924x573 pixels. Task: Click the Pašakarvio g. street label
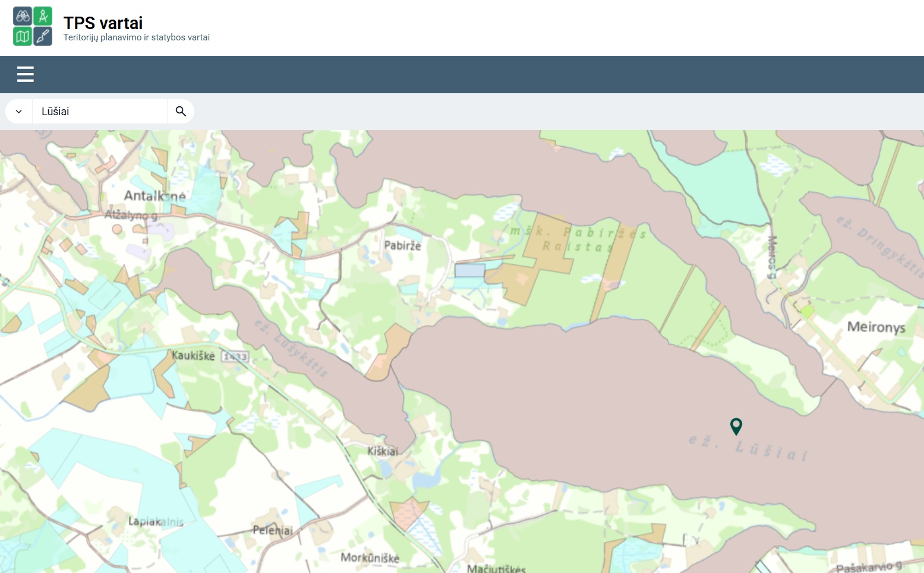point(870,567)
